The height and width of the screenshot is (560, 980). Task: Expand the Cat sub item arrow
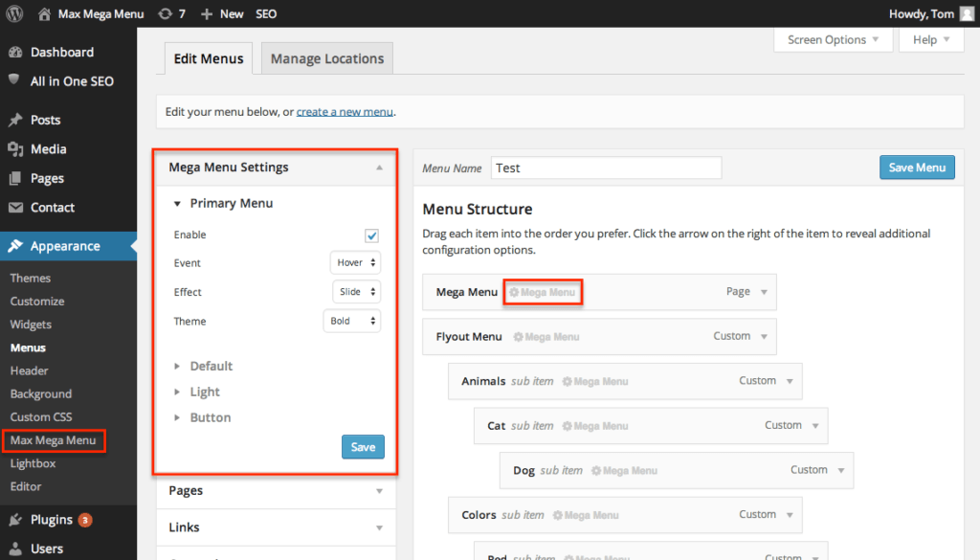[x=815, y=426]
